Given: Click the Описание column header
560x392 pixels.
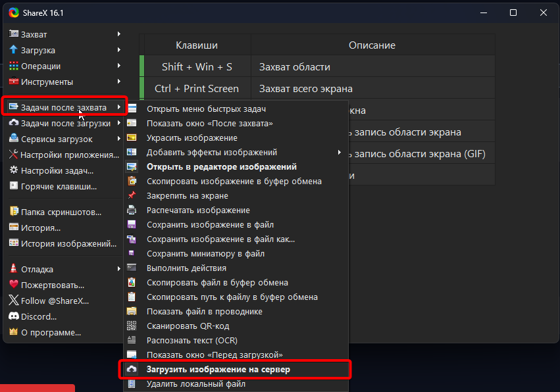Looking at the screenshot, I should pos(373,45).
